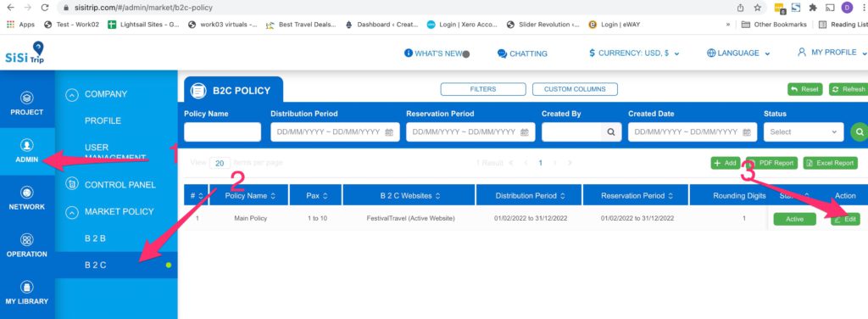Image resolution: width=868 pixels, height=319 pixels.
Task: Edit the Main Policy row
Action: click(x=845, y=219)
